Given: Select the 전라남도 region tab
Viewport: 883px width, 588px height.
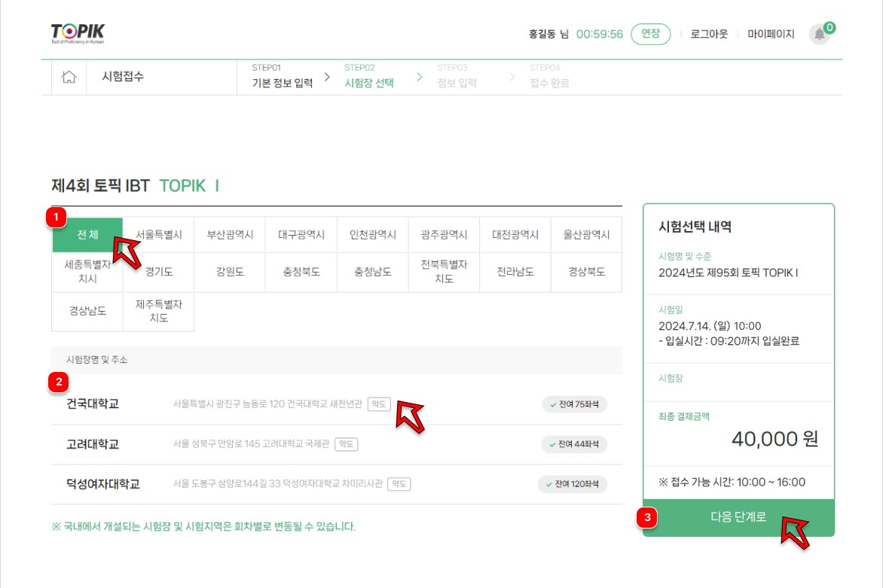Looking at the screenshot, I should tap(515, 272).
